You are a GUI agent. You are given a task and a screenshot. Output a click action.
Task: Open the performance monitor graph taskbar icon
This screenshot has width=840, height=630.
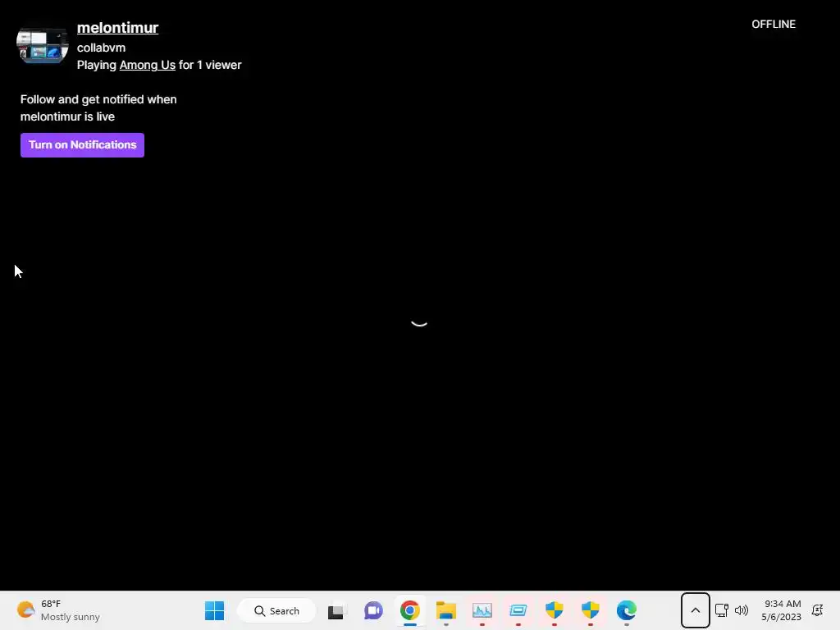[482, 610]
